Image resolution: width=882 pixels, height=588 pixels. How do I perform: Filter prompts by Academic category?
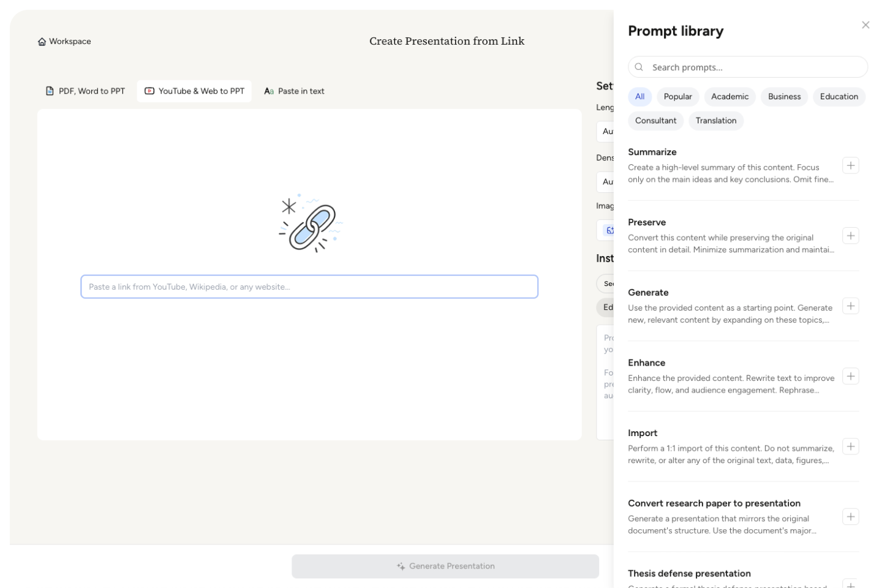pyautogui.click(x=729, y=97)
